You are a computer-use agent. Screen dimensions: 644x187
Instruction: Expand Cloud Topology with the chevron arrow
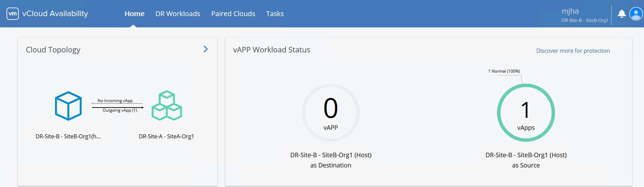point(205,49)
